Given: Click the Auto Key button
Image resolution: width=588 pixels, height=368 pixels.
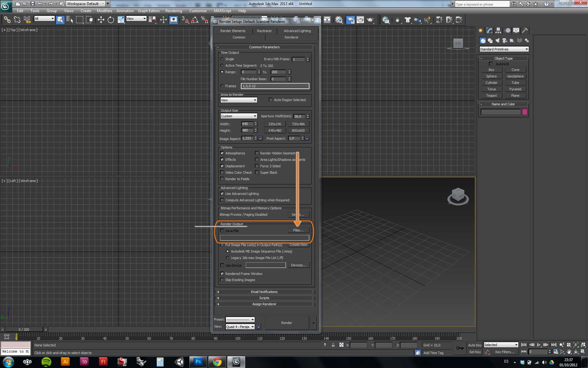Looking at the screenshot, I should [x=475, y=345].
